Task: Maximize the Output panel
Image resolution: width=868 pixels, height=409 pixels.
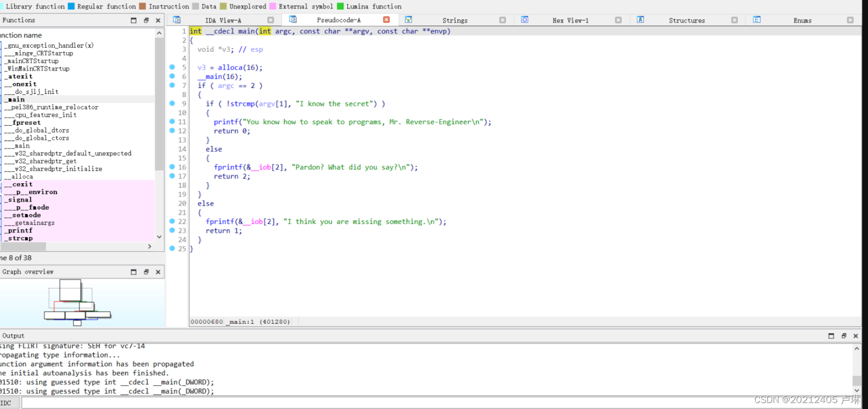Action: (x=831, y=336)
